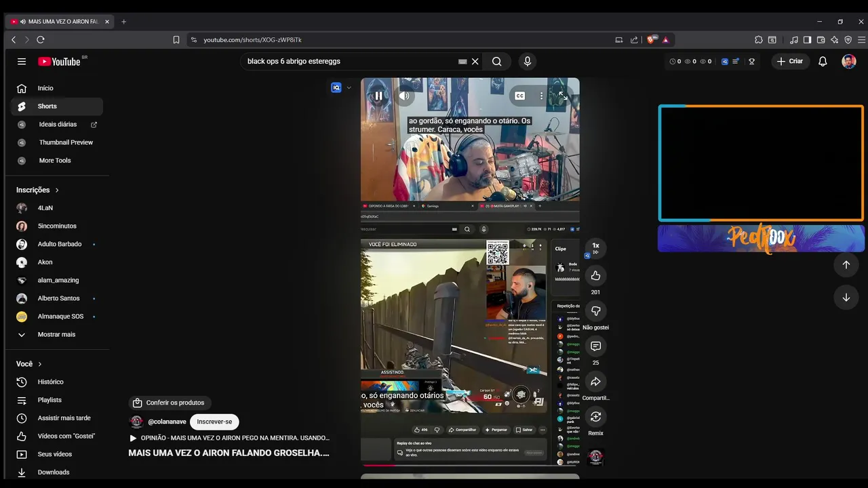Subscribe with the Inscrever-se button
This screenshot has height=488, width=868.
coord(214,422)
